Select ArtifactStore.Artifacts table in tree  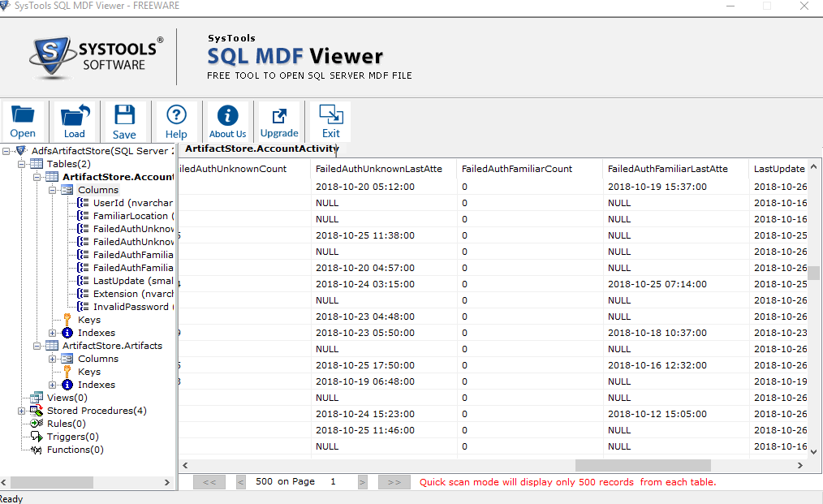click(x=112, y=346)
